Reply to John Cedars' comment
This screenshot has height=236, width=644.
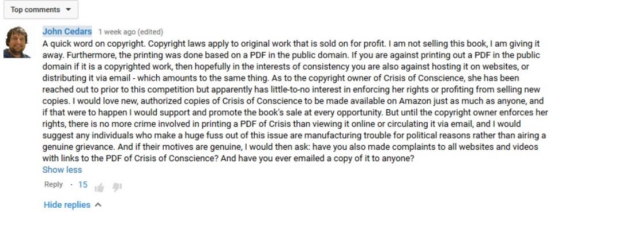[x=54, y=184]
